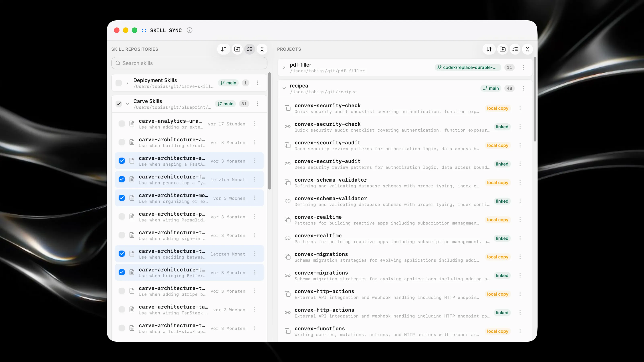Select 'Use when a full-stack ap' skill row
Image resolution: width=644 pixels, height=362 pixels.
coord(189,328)
